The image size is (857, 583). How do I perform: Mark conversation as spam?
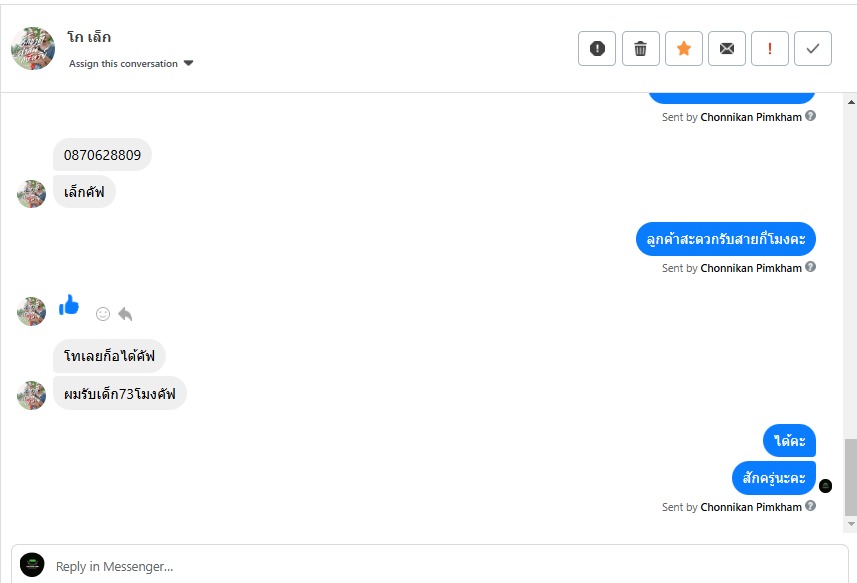[597, 48]
